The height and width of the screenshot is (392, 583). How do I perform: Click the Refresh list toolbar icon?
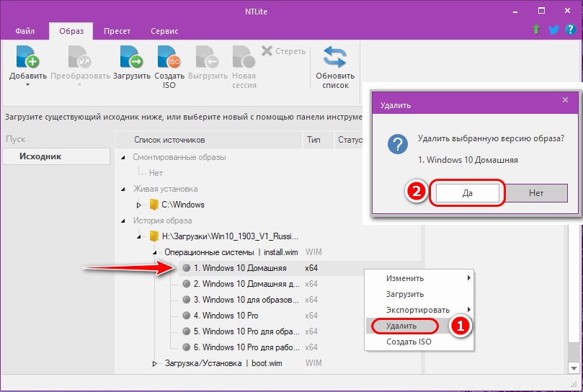pyautogui.click(x=334, y=58)
